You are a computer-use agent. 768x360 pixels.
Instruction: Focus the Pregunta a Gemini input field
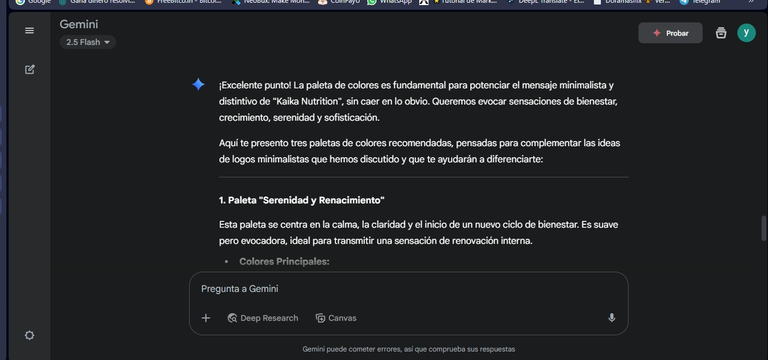tap(408, 289)
